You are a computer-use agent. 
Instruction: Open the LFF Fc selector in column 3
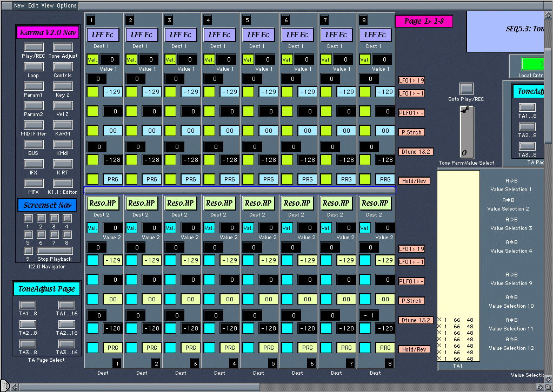point(180,35)
